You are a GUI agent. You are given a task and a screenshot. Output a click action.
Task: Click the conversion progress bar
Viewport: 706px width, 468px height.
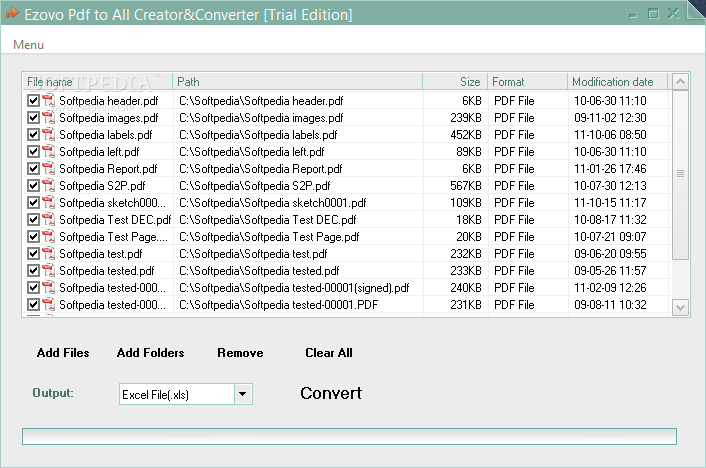(349, 436)
